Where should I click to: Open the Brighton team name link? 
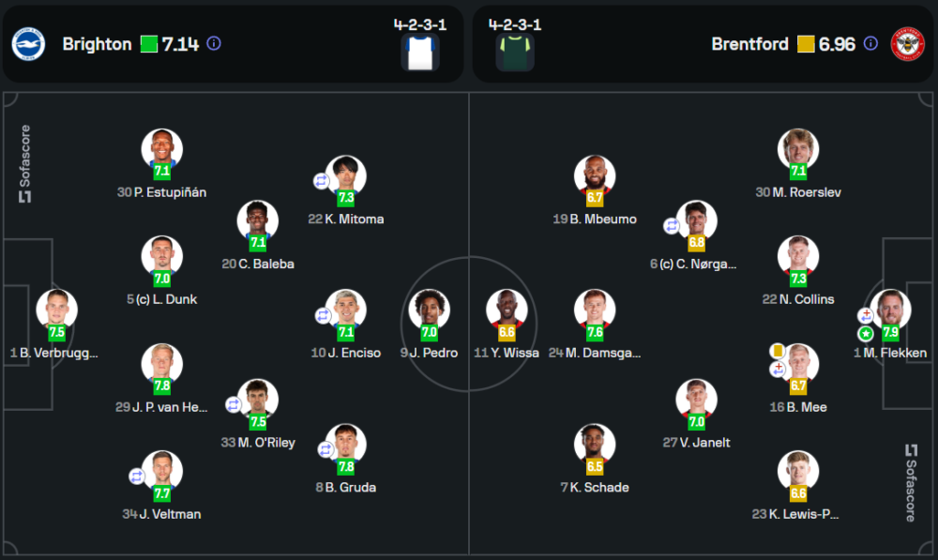point(97,44)
